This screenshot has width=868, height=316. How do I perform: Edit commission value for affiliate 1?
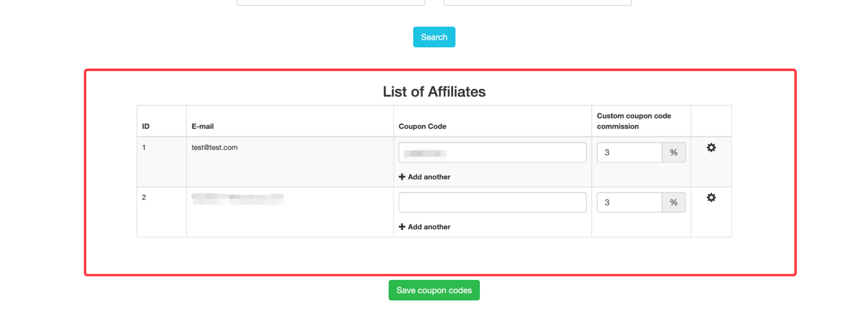click(629, 152)
